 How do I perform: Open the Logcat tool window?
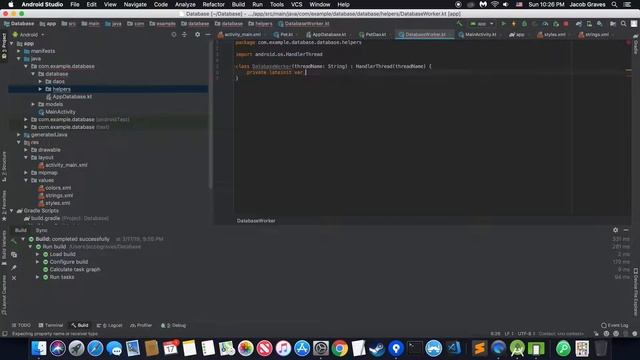point(109,325)
